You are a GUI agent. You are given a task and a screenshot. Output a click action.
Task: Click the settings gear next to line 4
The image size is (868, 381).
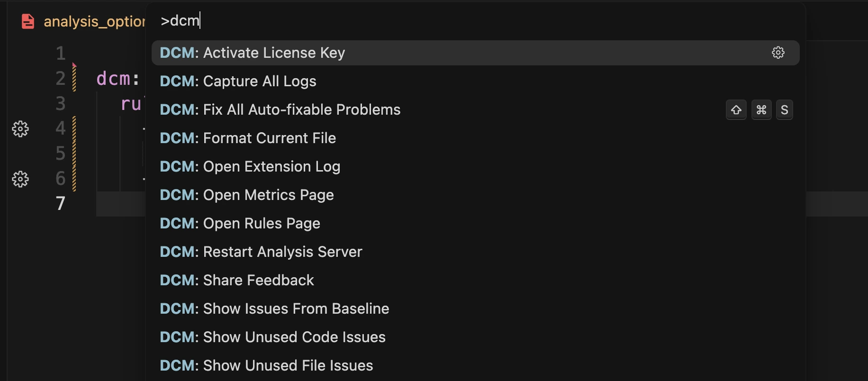point(20,128)
